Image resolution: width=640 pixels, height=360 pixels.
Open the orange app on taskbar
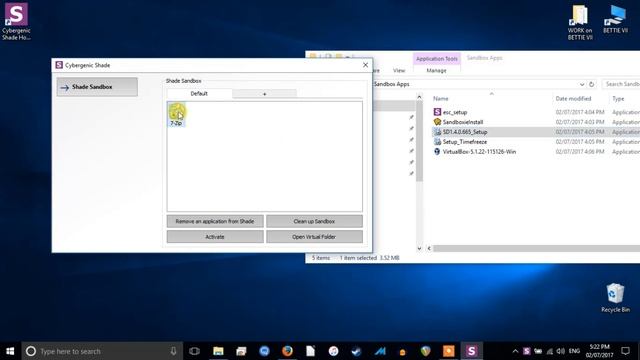point(449,351)
